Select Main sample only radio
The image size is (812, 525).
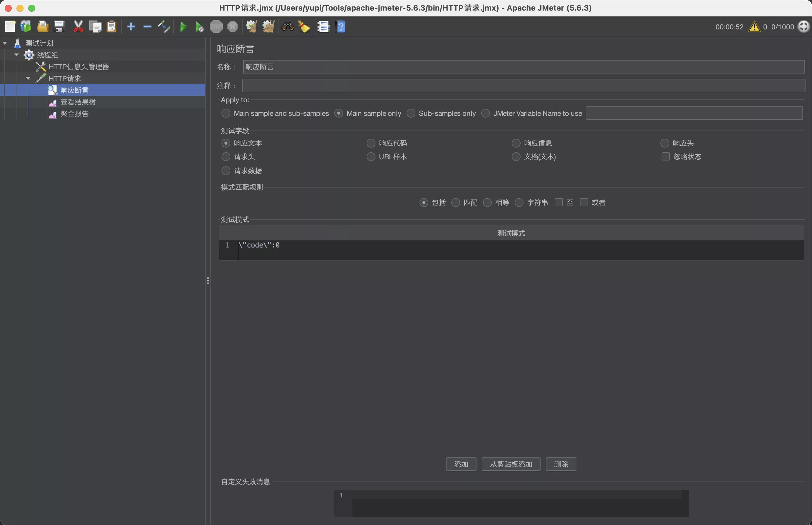(338, 113)
